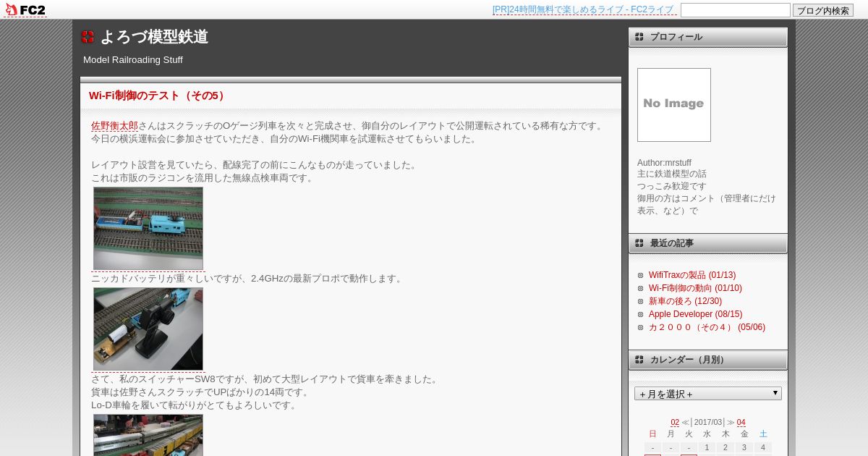Open the よろづ模型鉄道 blog title link
The image size is (868, 456).
[x=154, y=37]
